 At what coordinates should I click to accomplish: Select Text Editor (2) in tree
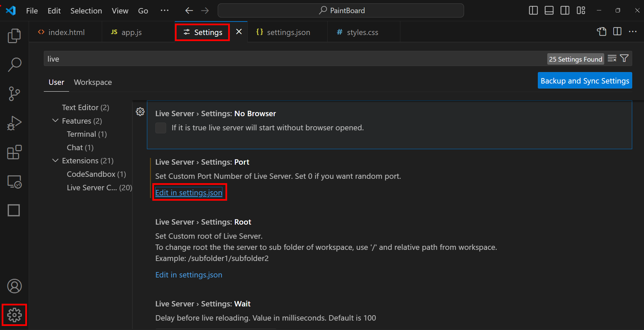tap(86, 107)
